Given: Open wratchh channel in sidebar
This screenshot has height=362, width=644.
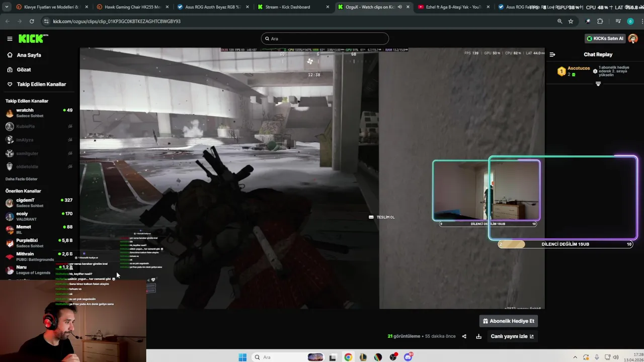Looking at the screenshot, I should tap(39, 113).
